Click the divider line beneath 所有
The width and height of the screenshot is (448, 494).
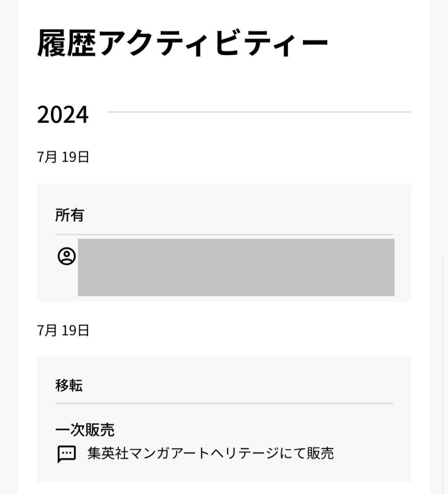pyautogui.click(x=224, y=235)
